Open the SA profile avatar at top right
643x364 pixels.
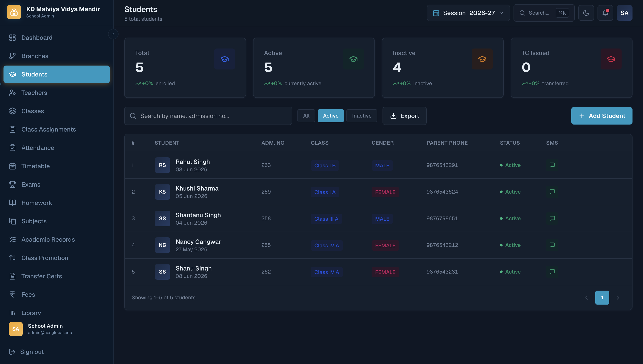pos(624,13)
